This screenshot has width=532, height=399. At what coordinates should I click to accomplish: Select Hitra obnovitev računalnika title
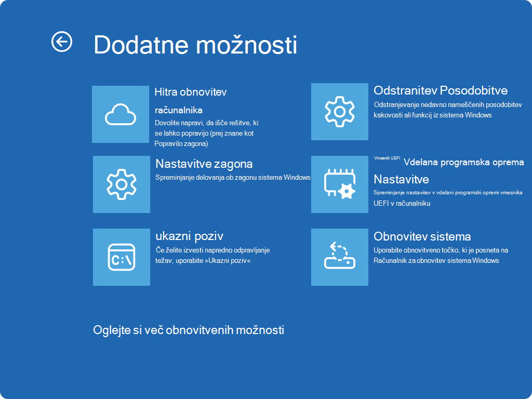pos(190,101)
